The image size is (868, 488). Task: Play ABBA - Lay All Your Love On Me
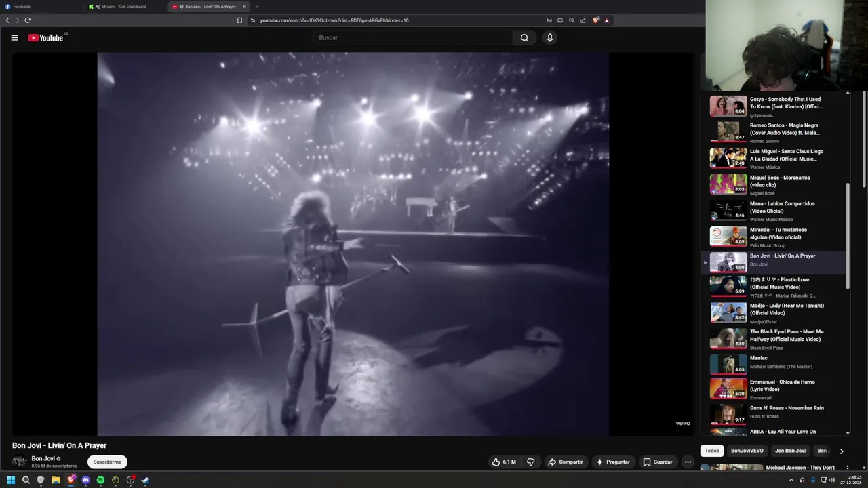coord(773,431)
